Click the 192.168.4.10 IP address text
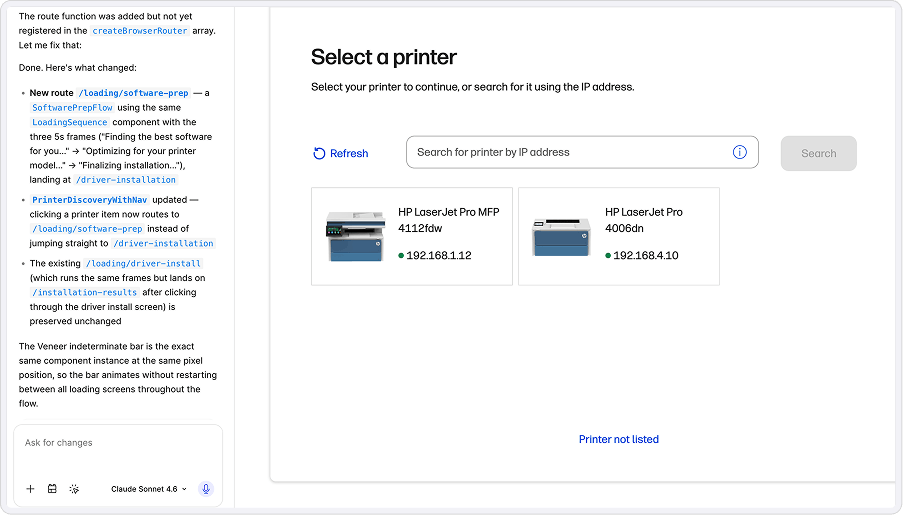The width and height of the screenshot is (903, 515). (x=646, y=255)
